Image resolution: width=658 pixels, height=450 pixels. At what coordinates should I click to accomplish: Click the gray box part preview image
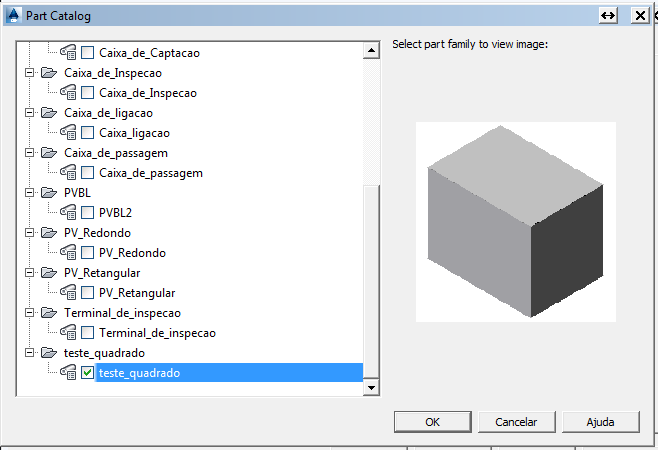516,222
